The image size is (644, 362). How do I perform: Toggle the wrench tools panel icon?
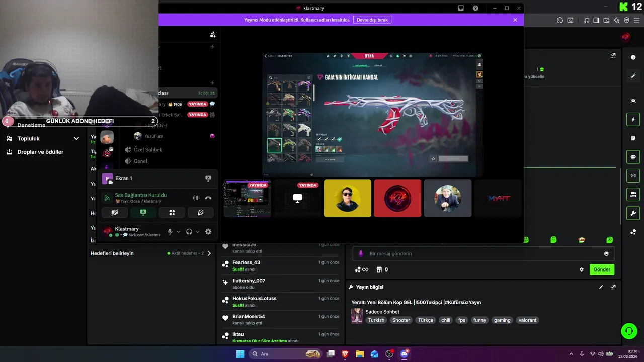(x=633, y=213)
